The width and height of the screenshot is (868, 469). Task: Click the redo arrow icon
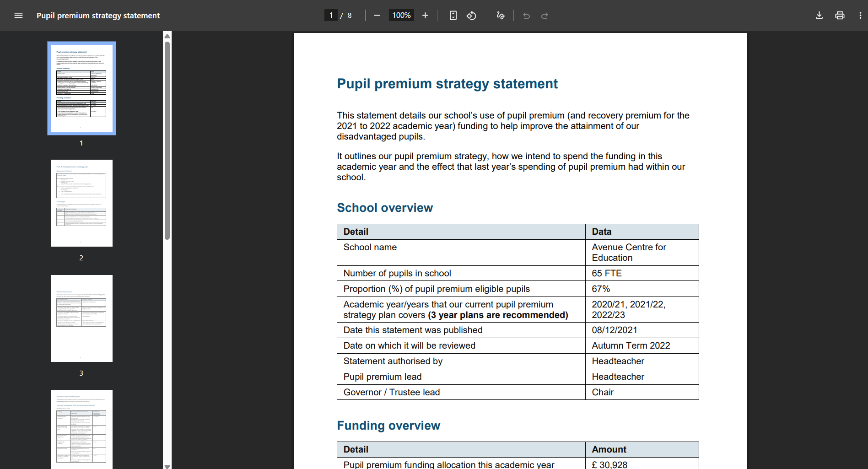(545, 16)
